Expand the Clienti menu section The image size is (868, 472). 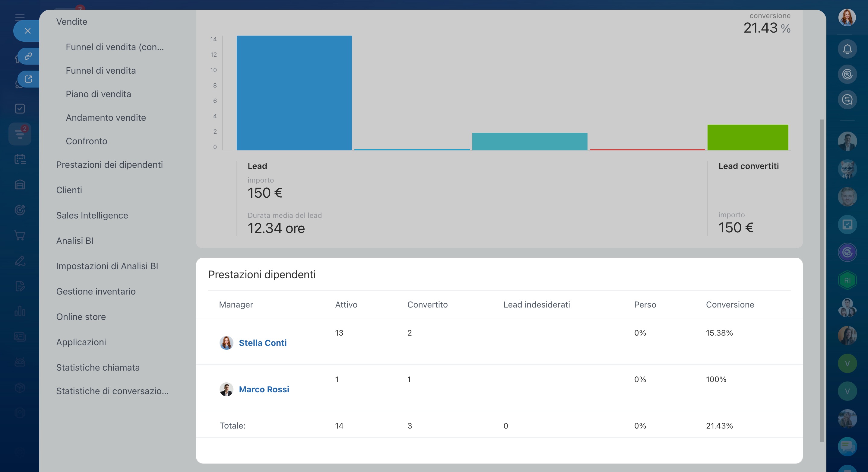[x=69, y=190]
